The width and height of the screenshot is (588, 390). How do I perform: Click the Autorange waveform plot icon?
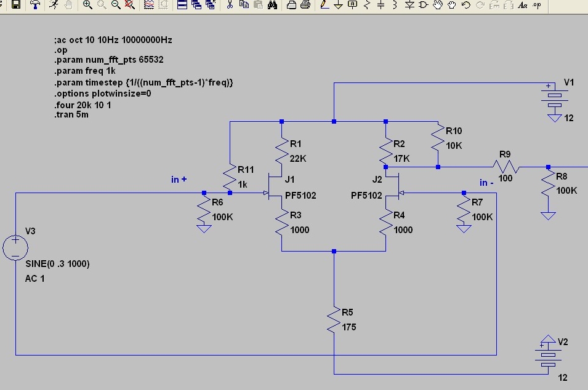[149, 4]
